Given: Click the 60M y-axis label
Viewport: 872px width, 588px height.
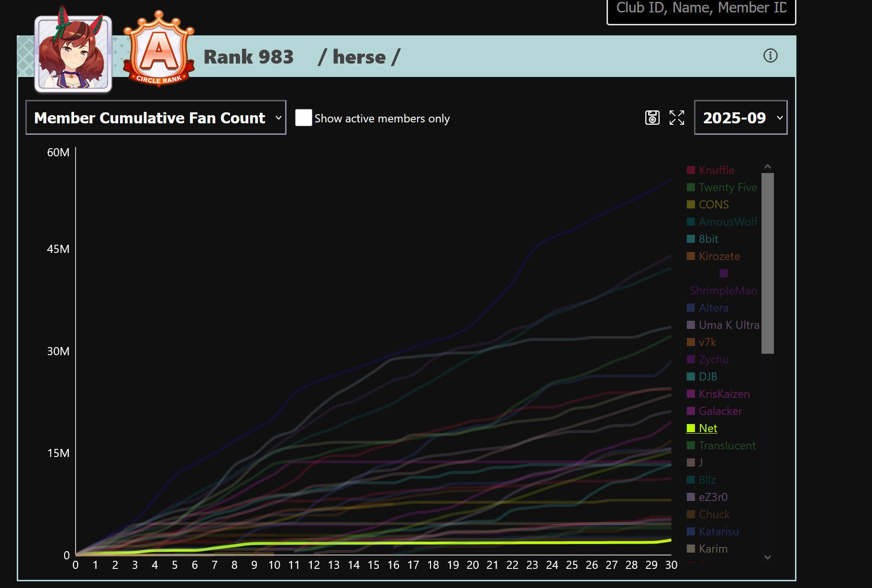Looking at the screenshot, I should point(58,152).
